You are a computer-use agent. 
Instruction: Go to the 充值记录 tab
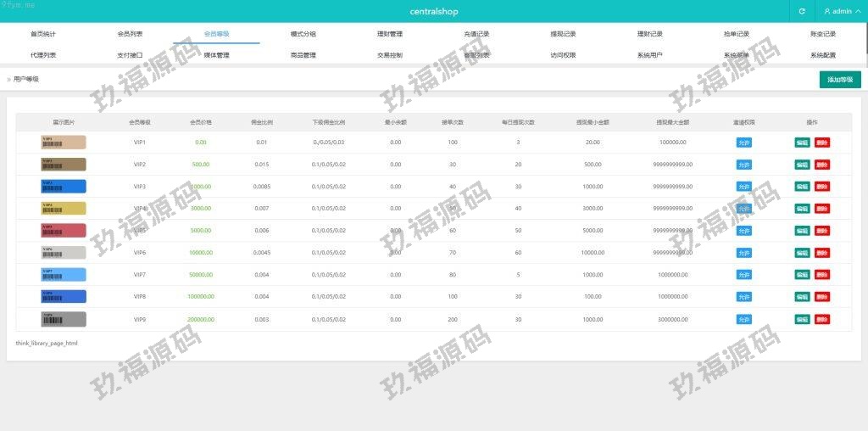click(476, 34)
